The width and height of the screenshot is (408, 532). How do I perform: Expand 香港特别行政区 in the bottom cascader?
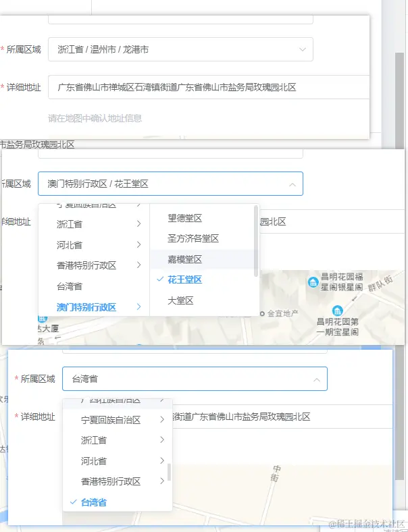pos(118,481)
